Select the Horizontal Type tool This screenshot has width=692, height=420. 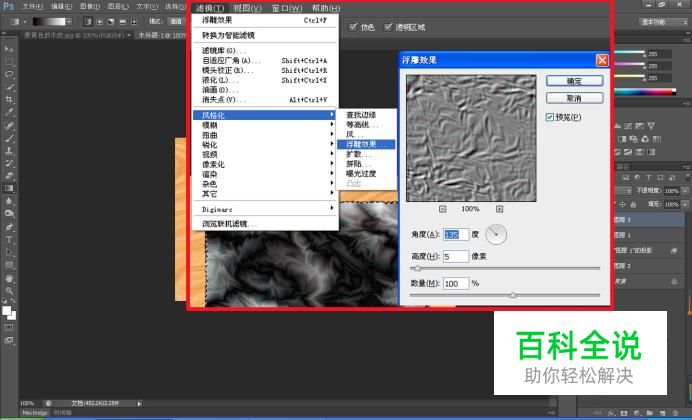pyautogui.click(x=9, y=240)
